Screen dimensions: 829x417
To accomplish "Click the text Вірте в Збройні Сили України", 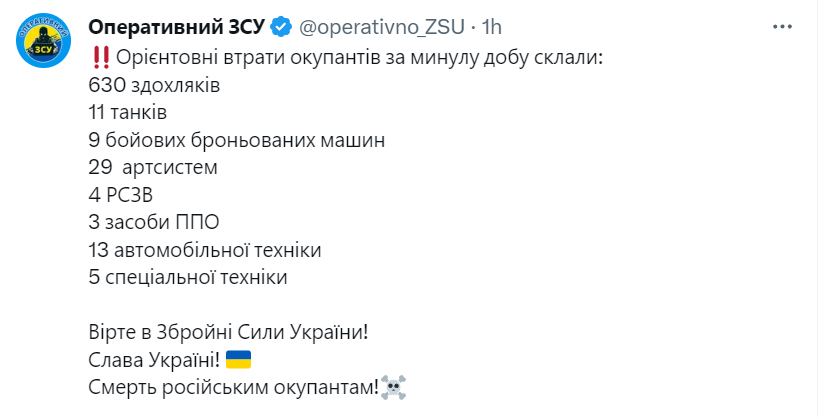I will tap(228, 332).
